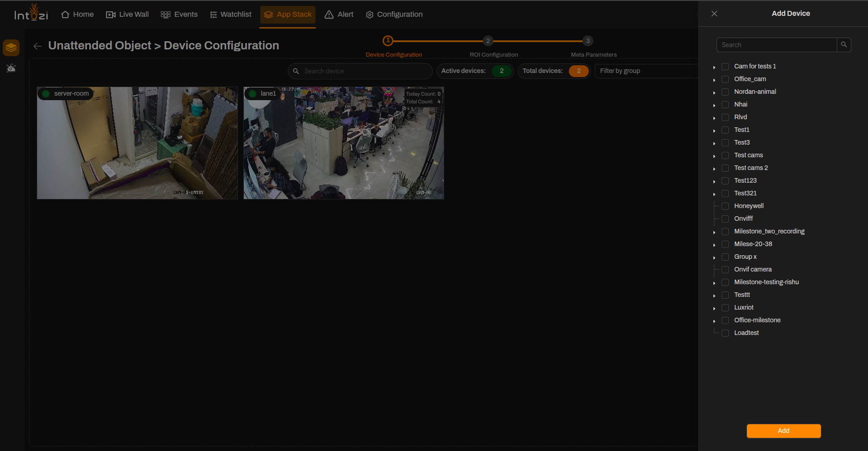Open the Filter by group dropdown

(646, 71)
